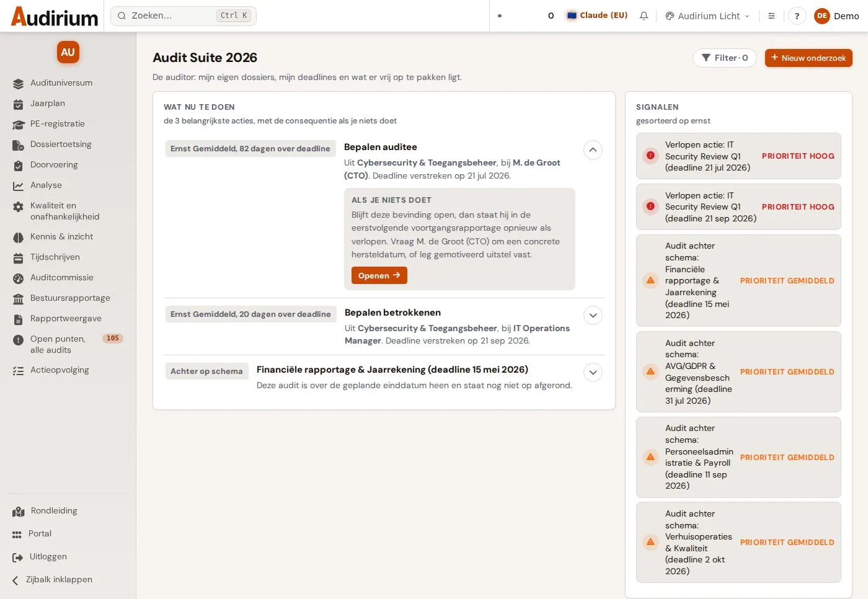
Task: Click the Claude (EU) link
Action: [x=597, y=16]
